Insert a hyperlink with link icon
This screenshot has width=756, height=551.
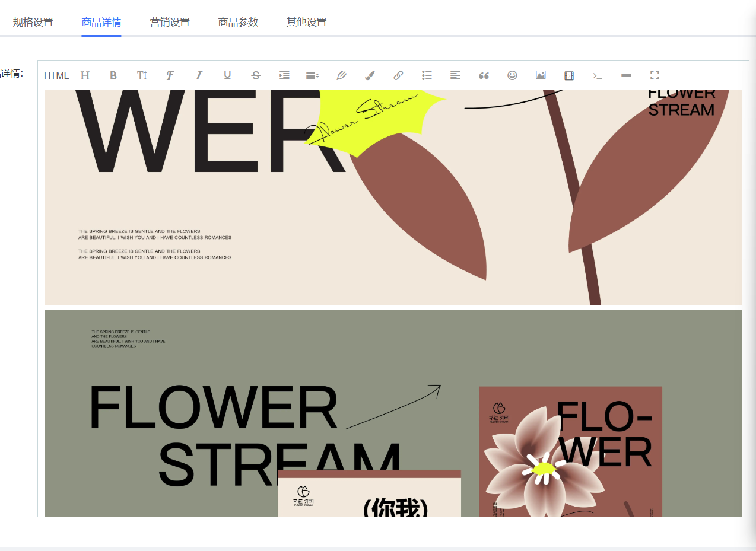click(398, 75)
